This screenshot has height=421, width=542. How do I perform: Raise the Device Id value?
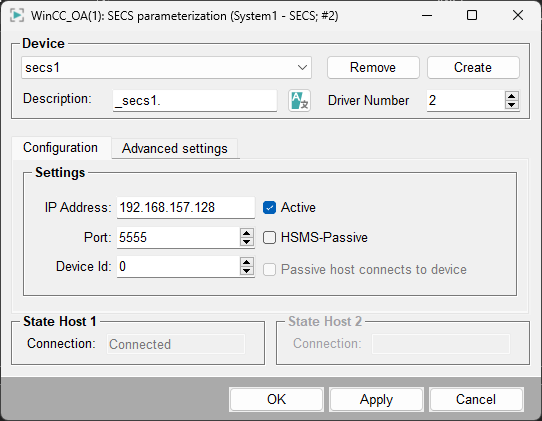(x=246, y=262)
